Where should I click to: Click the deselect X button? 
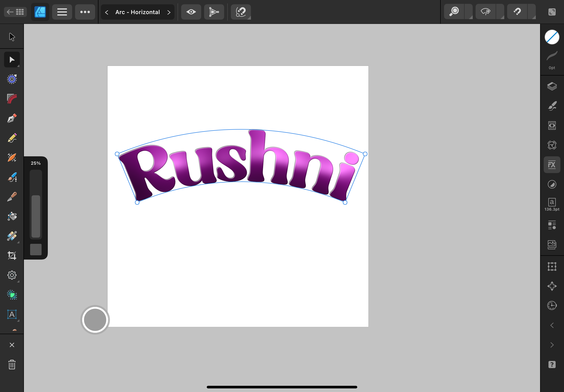point(12,345)
